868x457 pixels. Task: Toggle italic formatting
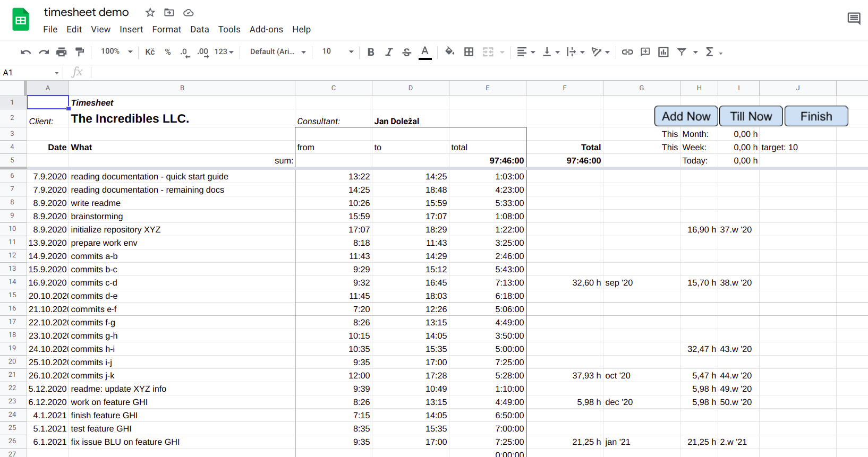[x=389, y=52]
